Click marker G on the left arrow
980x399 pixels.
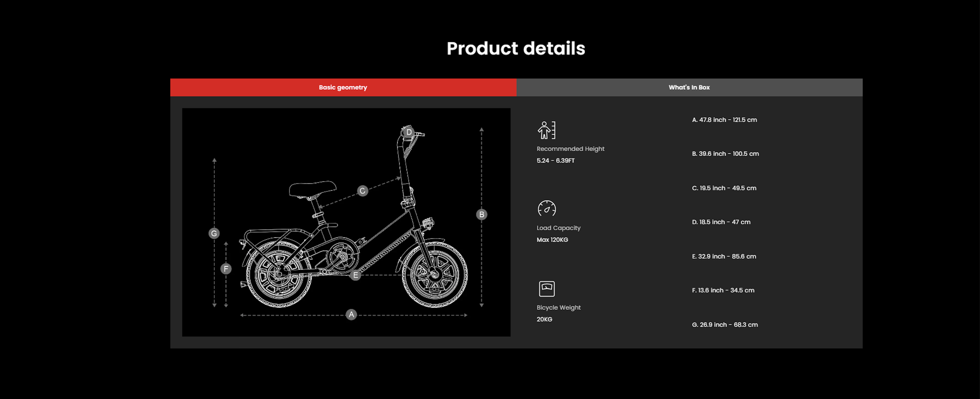214,233
